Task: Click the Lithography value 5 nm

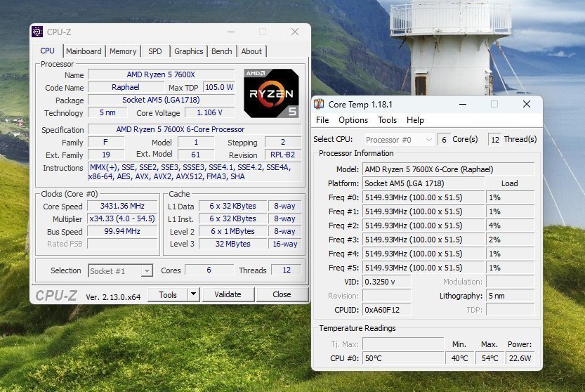Action: tap(511, 296)
